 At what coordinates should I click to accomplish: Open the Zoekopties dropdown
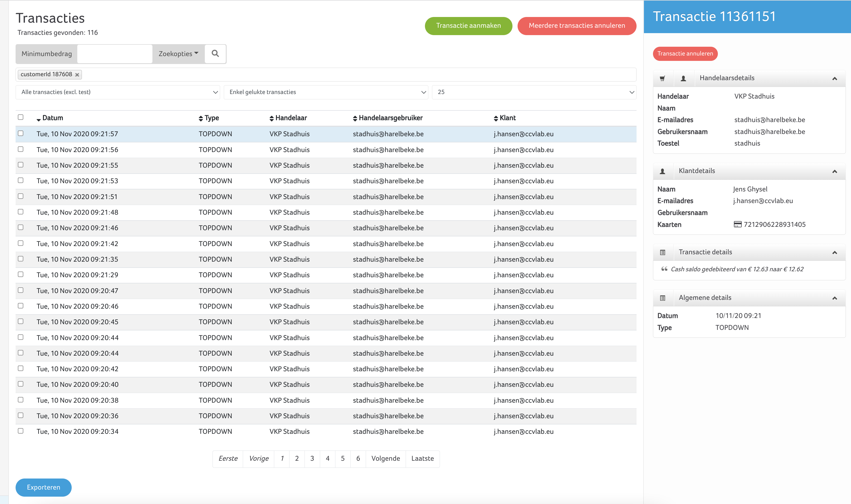coord(178,54)
